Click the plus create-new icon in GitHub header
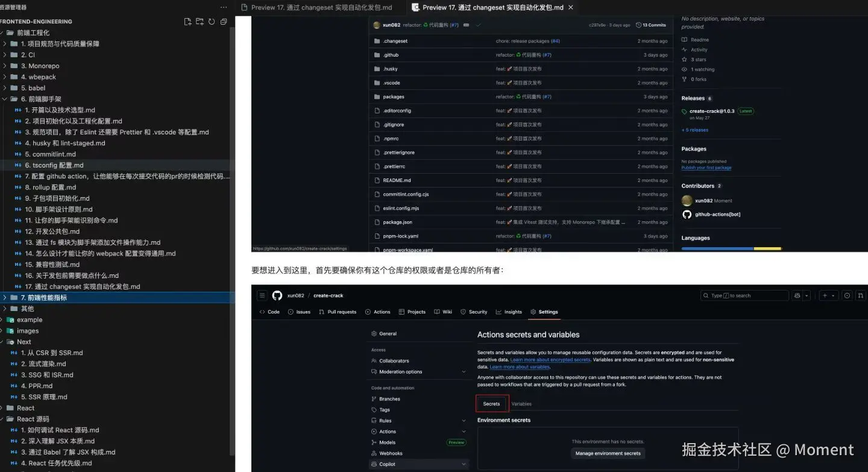 pos(825,295)
